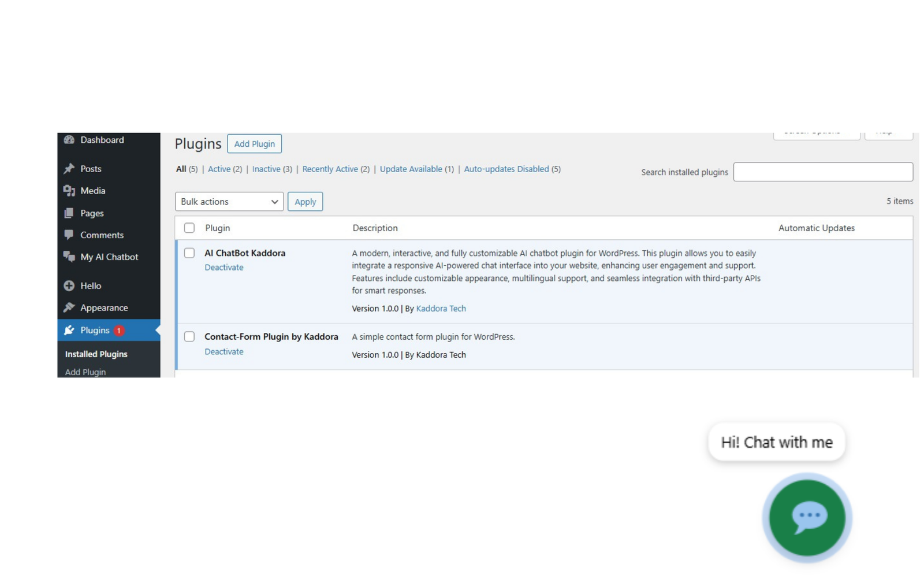Click the Posts pushpin icon
This screenshot has height=575, width=924.
(69, 169)
